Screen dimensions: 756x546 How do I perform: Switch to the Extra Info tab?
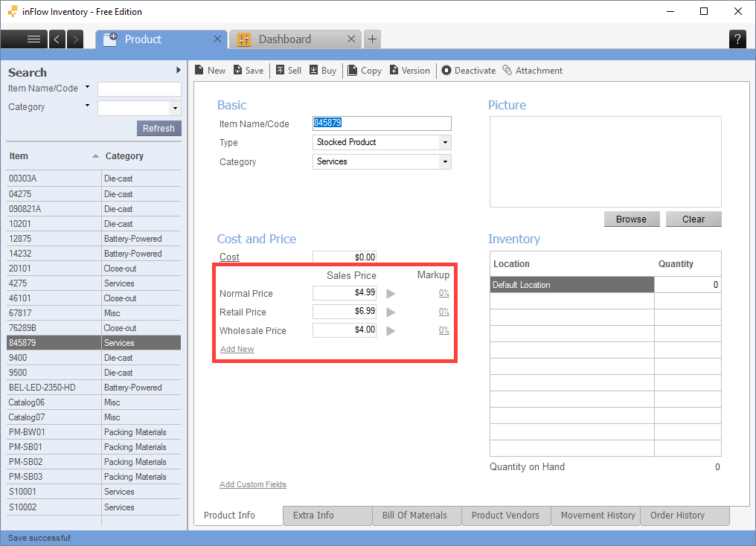[x=327, y=516]
